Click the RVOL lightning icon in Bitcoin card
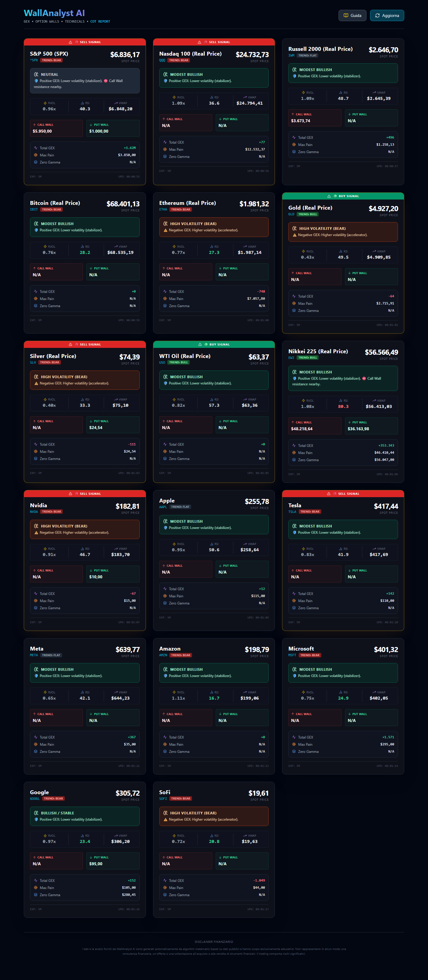Viewport: 428px width, 980px height. 45,246
